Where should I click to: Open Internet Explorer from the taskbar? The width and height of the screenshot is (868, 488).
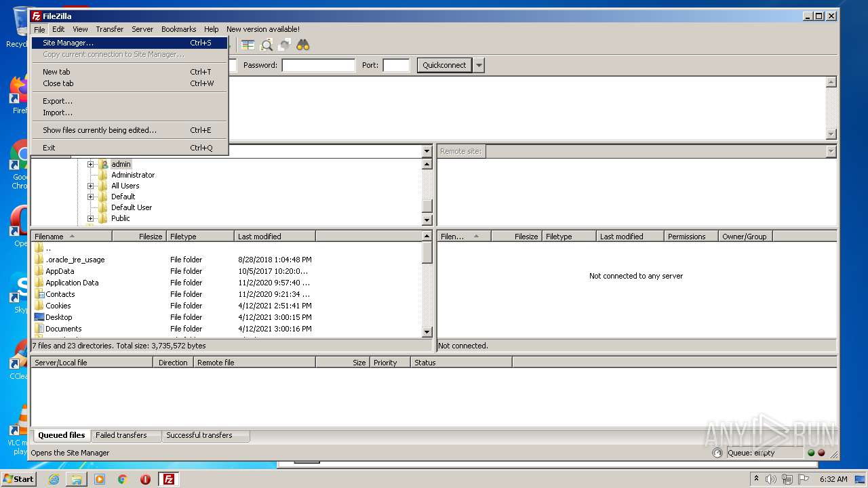(54, 479)
